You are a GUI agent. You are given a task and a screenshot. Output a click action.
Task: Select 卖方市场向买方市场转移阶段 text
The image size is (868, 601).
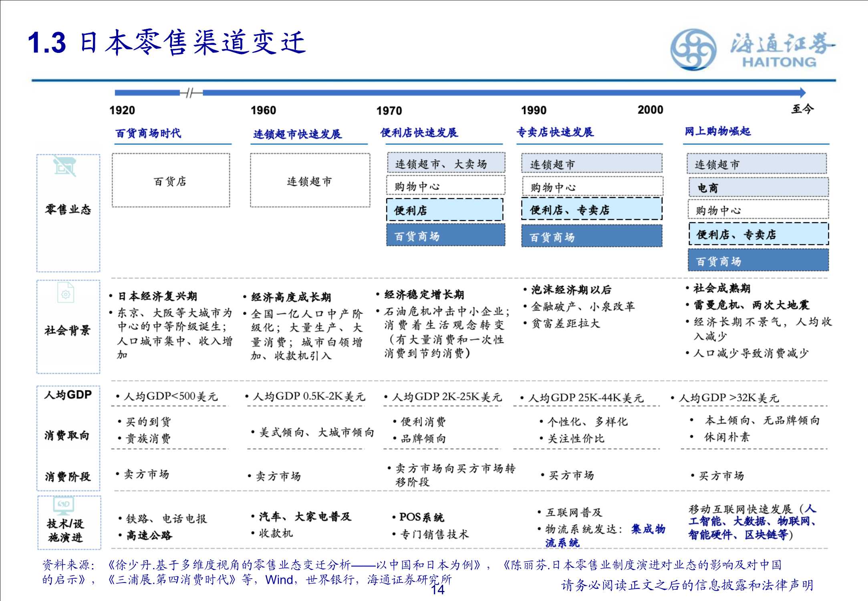tap(455, 475)
